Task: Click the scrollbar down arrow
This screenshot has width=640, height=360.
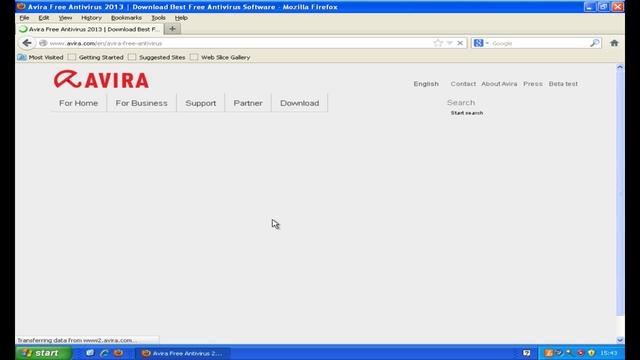Action: [620, 340]
